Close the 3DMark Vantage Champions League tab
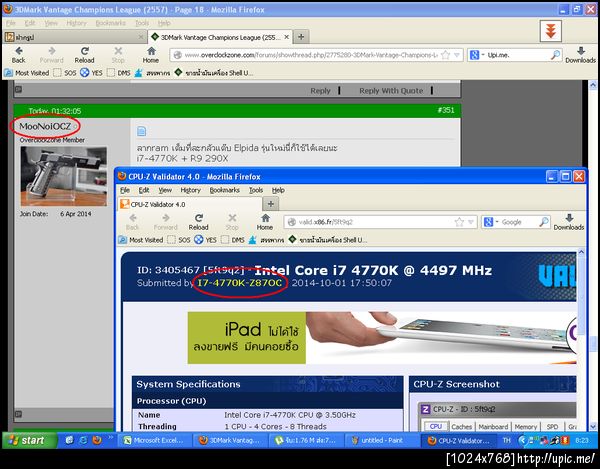Image resolution: width=600 pixels, height=469 pixels. 287,37
